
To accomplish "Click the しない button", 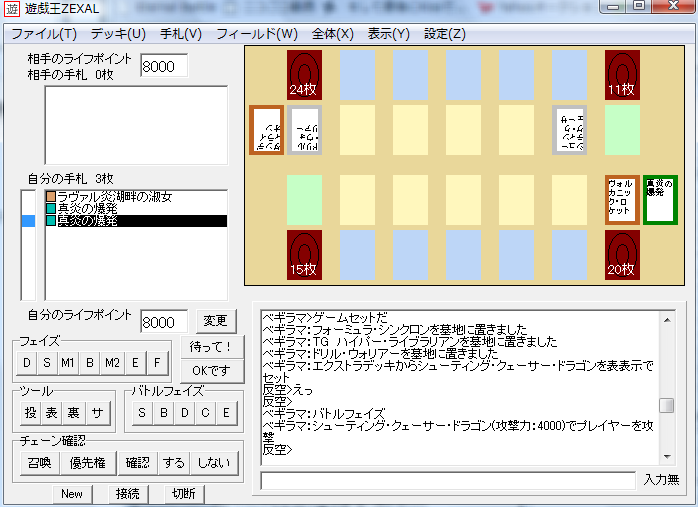I will click(214, 463).
